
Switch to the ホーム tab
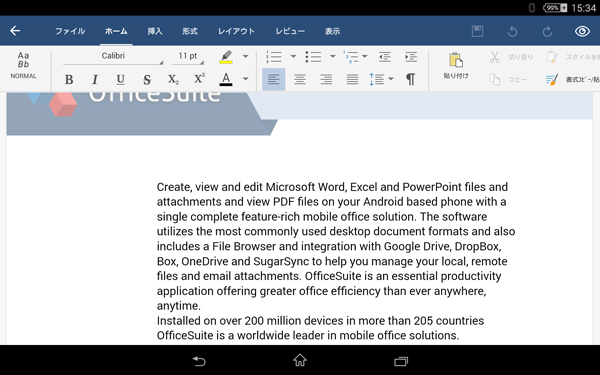116,31
